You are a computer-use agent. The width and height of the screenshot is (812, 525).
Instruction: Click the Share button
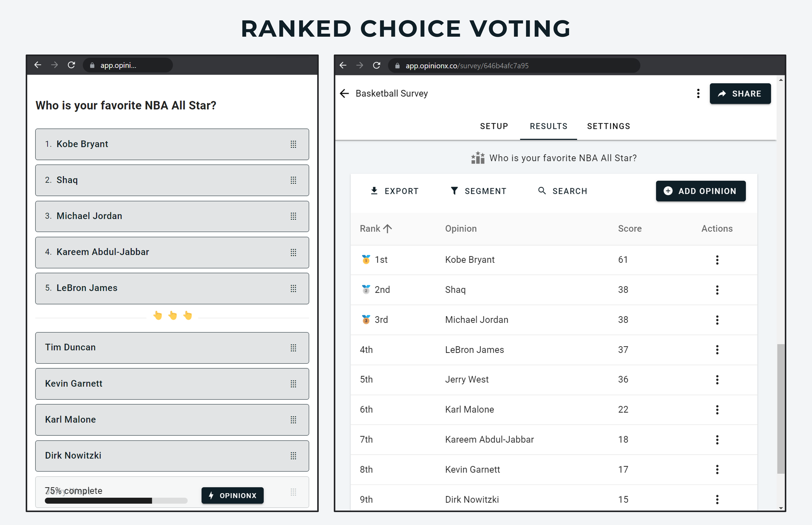[x=740, y=94]
